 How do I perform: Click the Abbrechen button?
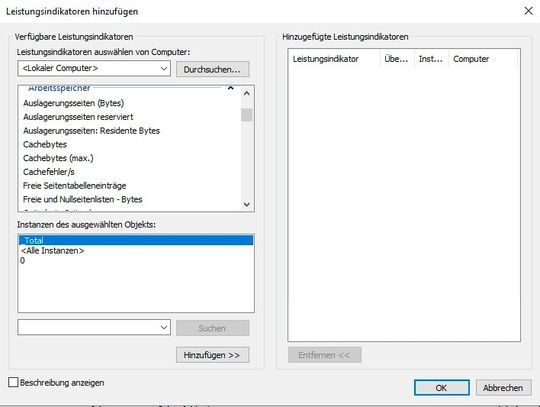(x=503, y=388)
